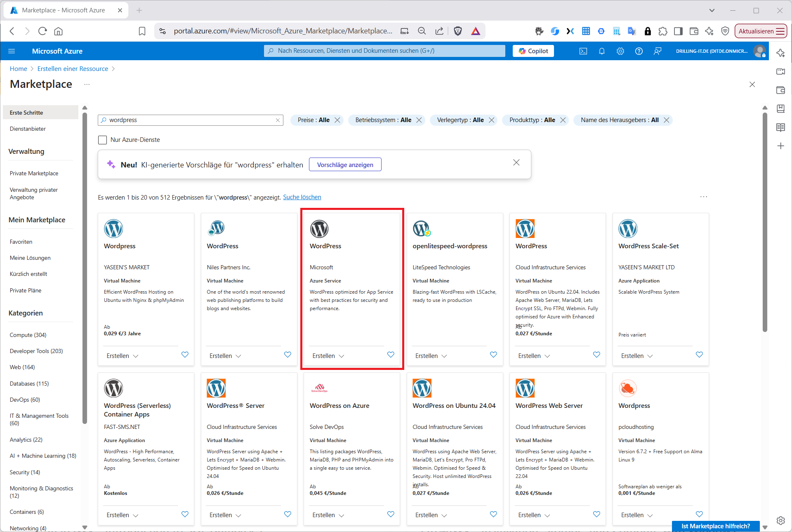This screenshot has width=792, height=532.
Task: Favorite WordPress (Serverless) Container Apps card
Action: (185, 514)
